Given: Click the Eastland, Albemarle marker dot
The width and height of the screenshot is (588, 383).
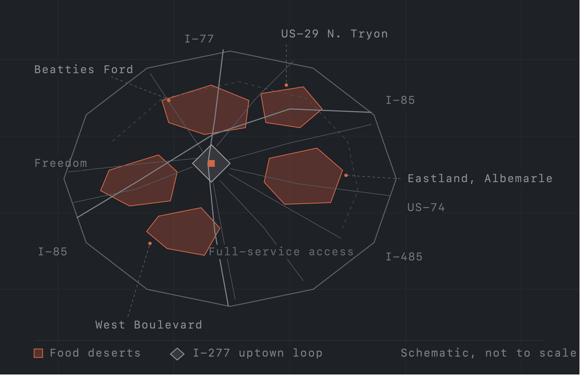Looking at the screenshot, I should click(346, 175).
